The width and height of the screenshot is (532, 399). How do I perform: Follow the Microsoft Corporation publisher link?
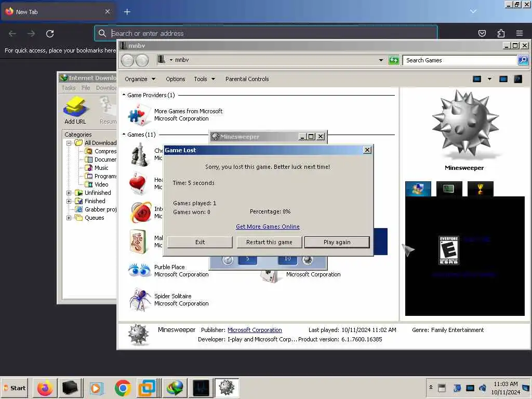(255, 330)
